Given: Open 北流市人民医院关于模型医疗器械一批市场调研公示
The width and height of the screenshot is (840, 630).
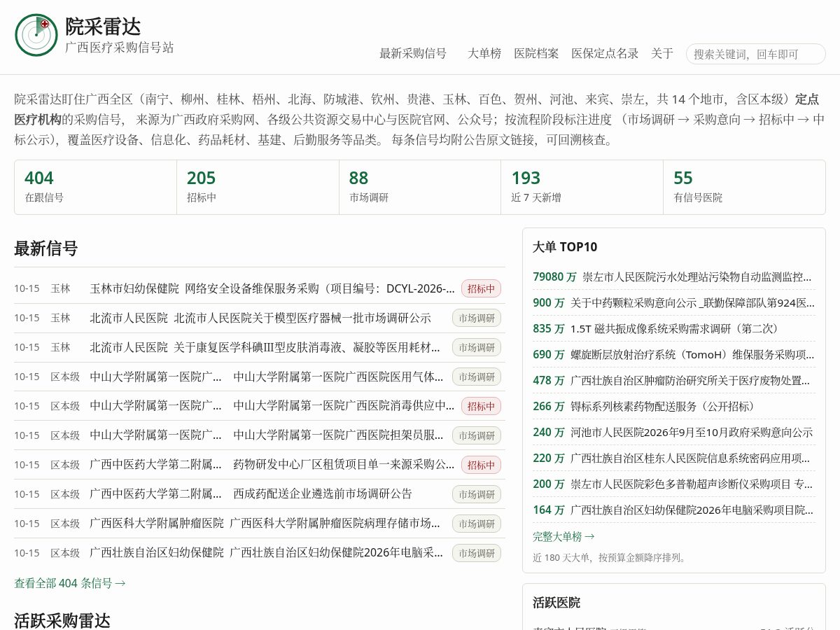Looking at the screenshot, I should point(302,318).
